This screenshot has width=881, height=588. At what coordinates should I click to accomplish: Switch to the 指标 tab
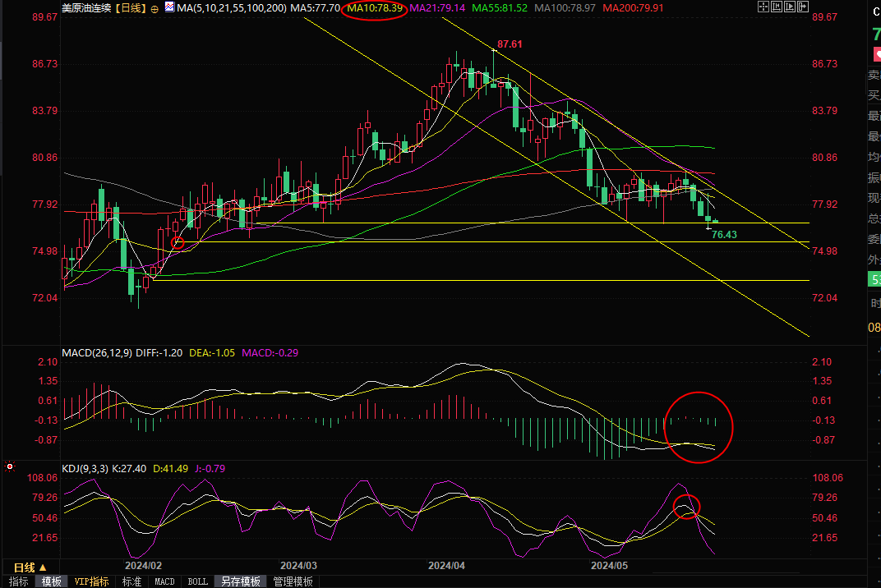[x=18, y=581]
